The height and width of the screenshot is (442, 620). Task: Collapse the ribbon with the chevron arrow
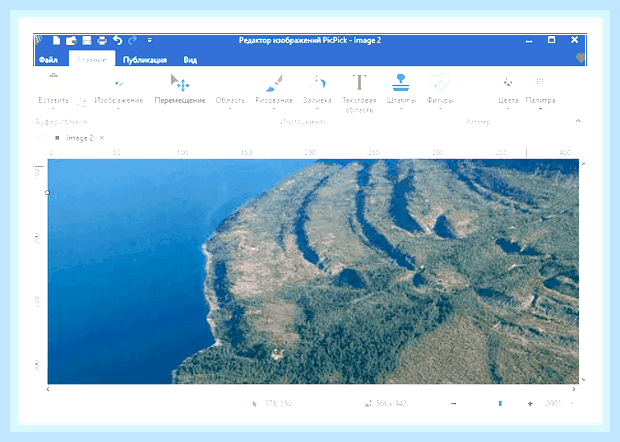578,121
